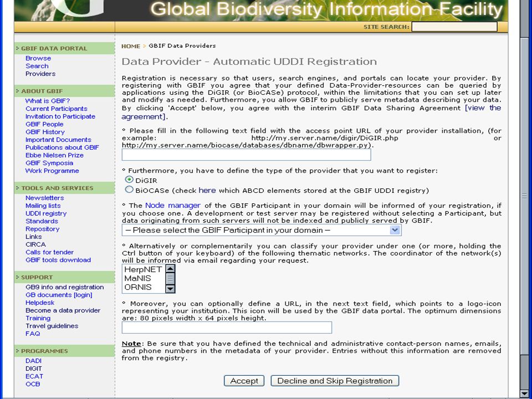Follow the 'here' ABCD elements link

207,190
